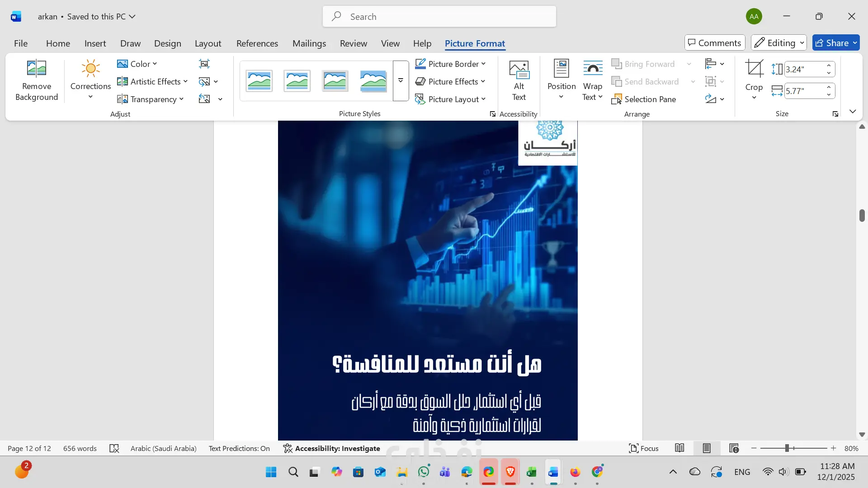Open the Position layout options
This screenshot has height=488, width=868.
[x=561, y=80]
